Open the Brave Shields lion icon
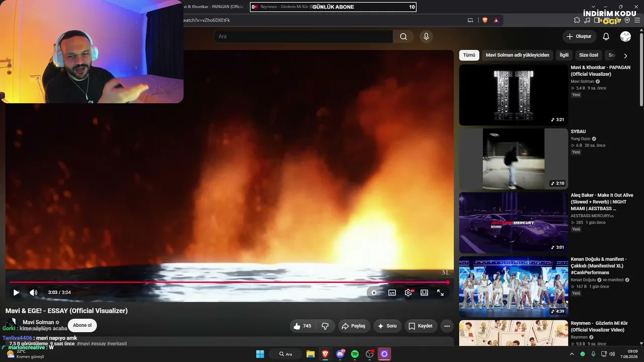Viewport: 644px width, 362px height. click(485, 20)
